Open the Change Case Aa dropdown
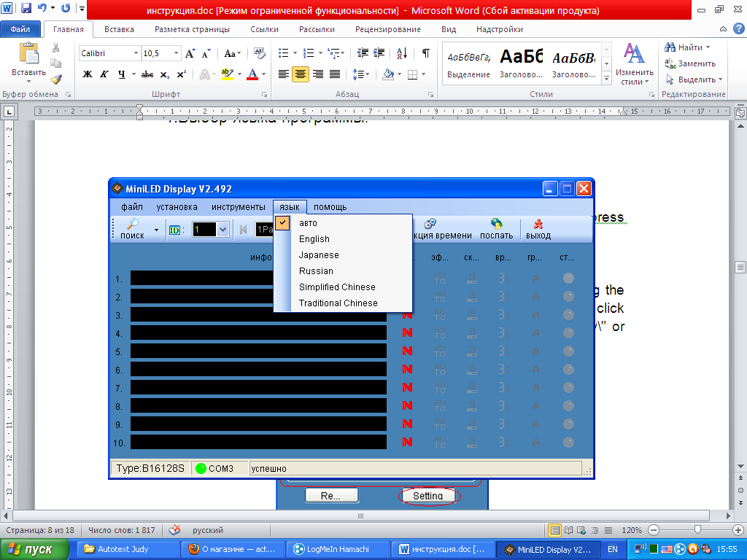This screenshot has width=747, height=560. pos(233,53)
